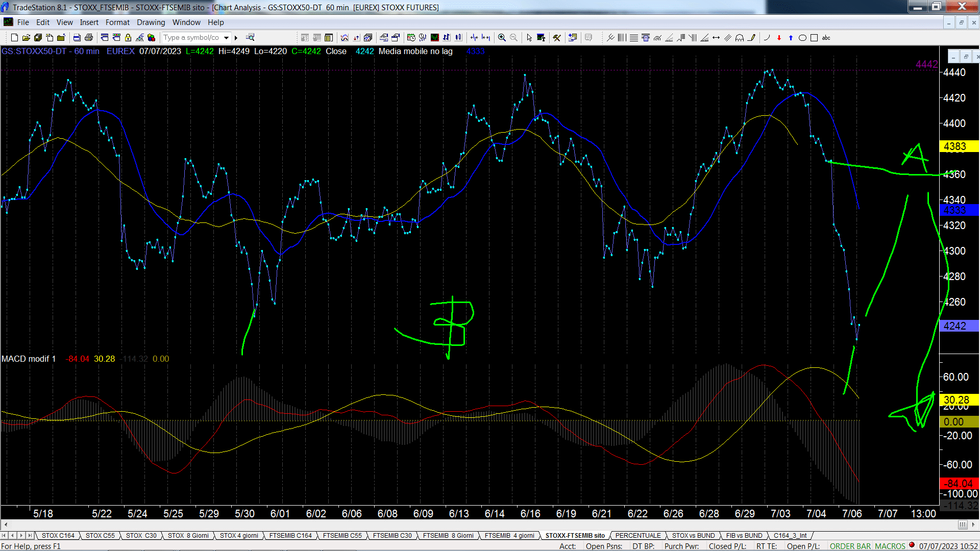Open the Help menu
The height and width of the screenshot is (551, 980).
215,22
